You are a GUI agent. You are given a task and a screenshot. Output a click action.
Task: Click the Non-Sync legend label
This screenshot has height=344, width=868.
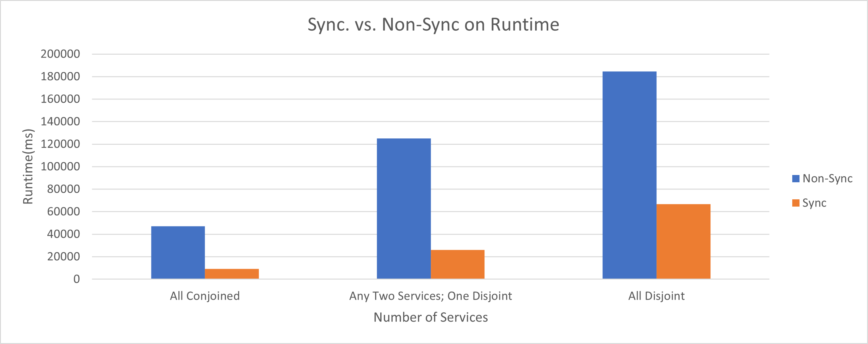[827, 178]
